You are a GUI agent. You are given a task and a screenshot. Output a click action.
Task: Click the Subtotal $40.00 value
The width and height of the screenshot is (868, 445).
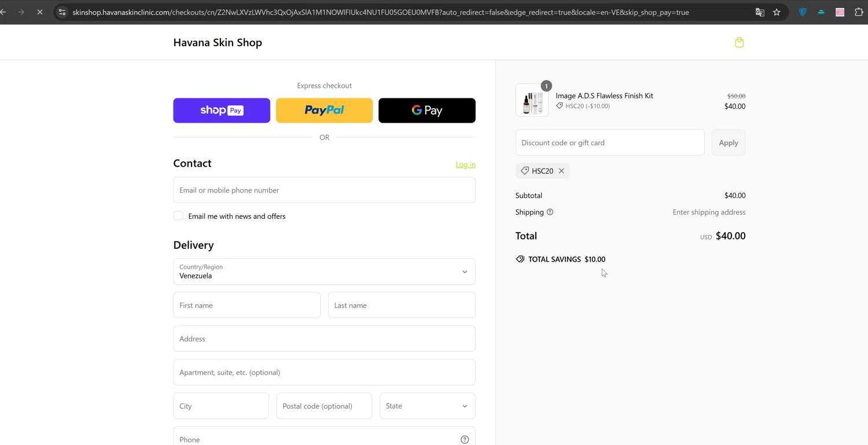pyautogui.click(x=735, y=196)
